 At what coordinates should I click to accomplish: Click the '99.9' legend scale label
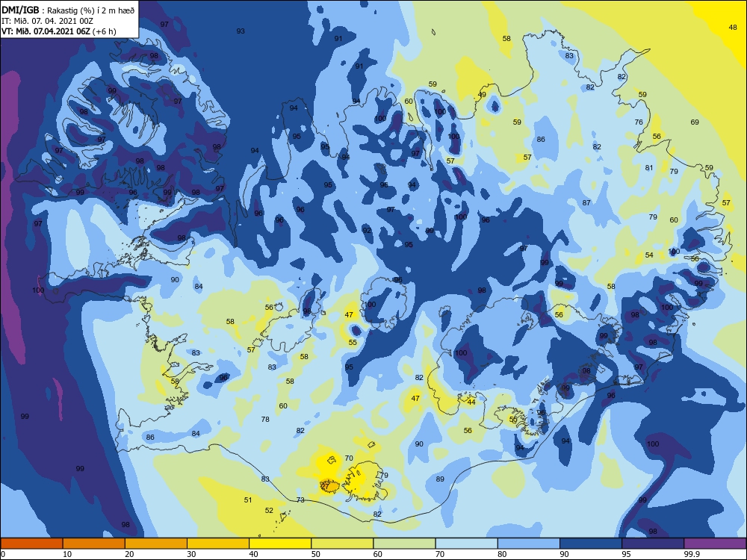tap(691, 554)
